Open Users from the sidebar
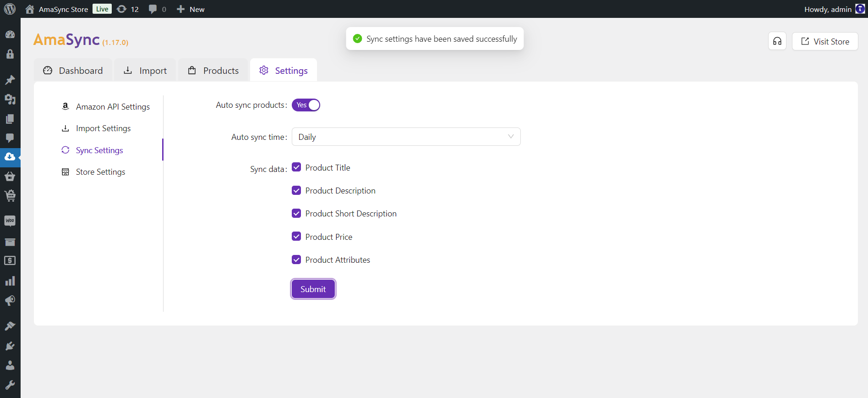Image resolution: width=868 pixels, height=398 pixels. click(x=10, y=365)
